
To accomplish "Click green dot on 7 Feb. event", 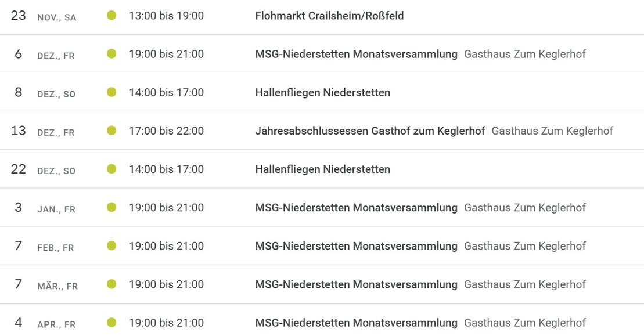I will pos(111,245).
